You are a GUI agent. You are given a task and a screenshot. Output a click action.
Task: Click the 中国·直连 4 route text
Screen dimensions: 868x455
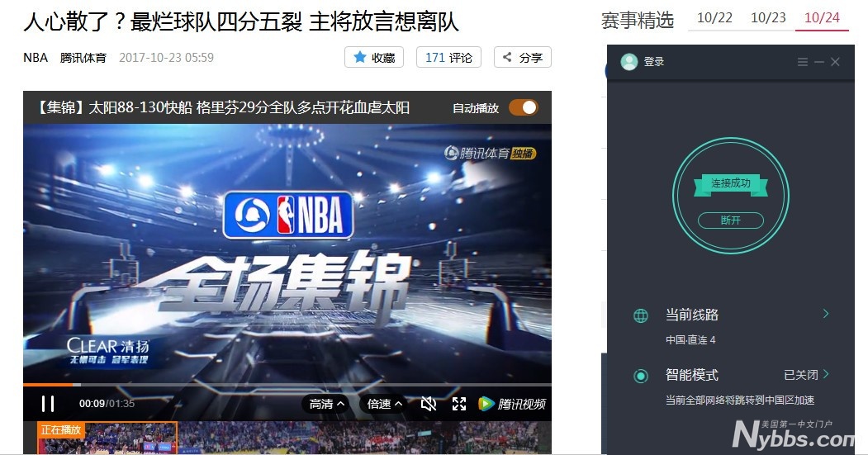690,340
